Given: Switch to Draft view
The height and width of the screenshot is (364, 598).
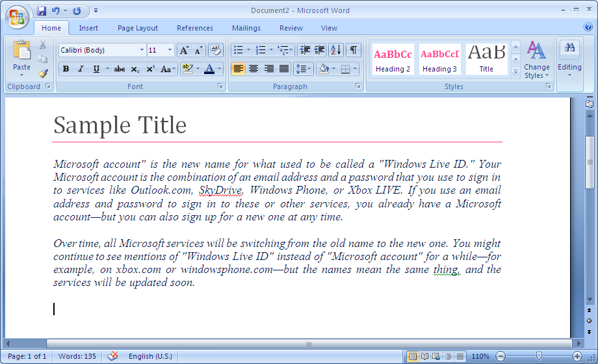Looking at the screenshot, I should 460,356.
